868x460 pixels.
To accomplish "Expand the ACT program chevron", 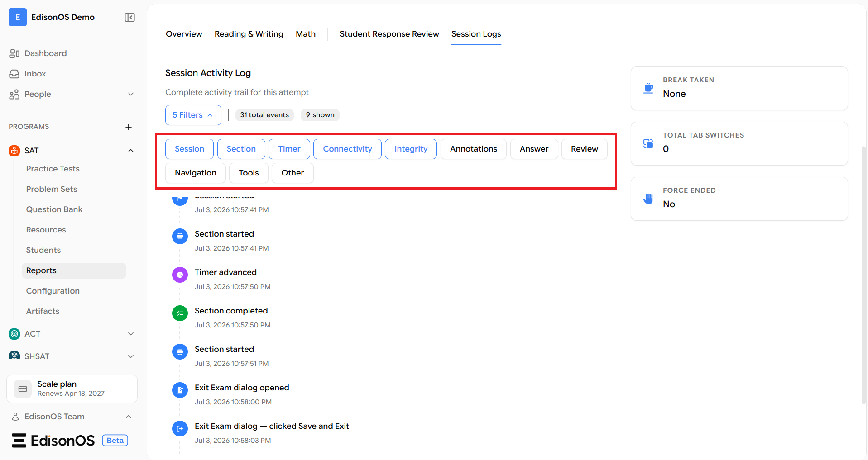I will pyautogui.click(x=131, y=334).
